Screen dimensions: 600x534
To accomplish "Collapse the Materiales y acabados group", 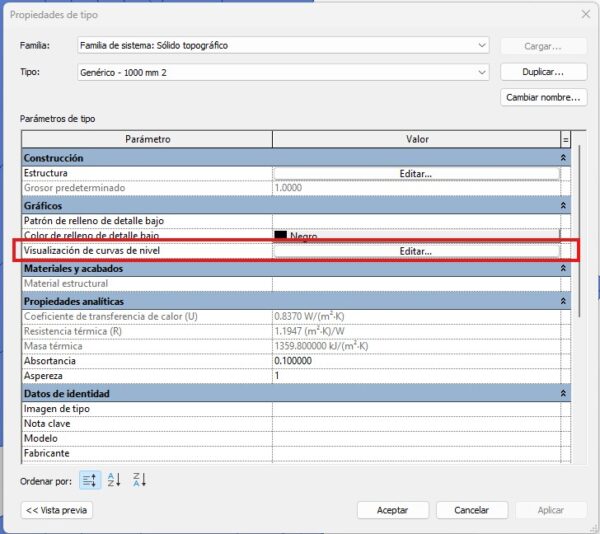I will coord(564,267).
